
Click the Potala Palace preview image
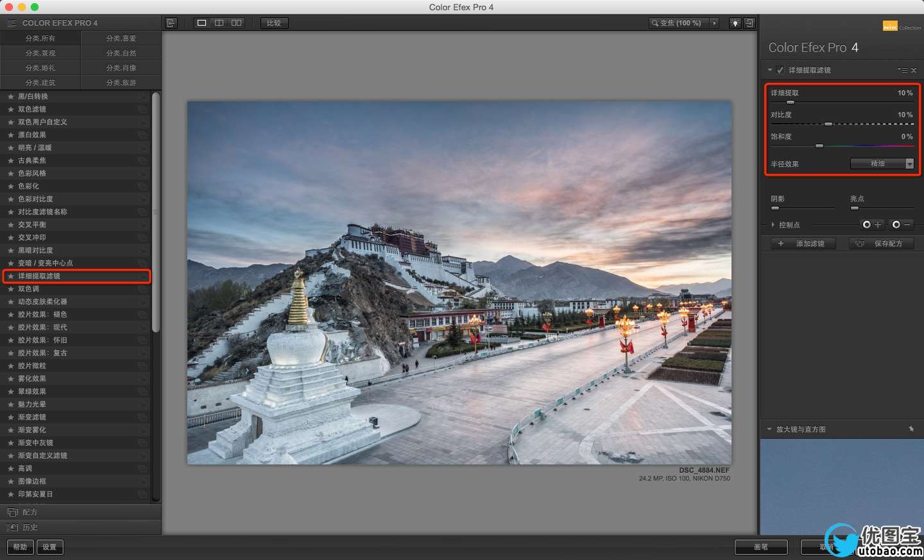click(459, 282)
